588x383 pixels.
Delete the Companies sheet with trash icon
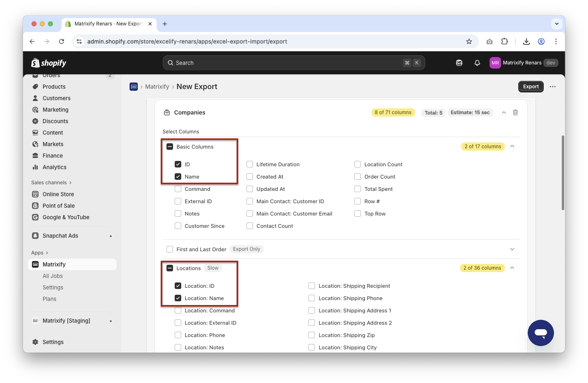coord(515,112)
